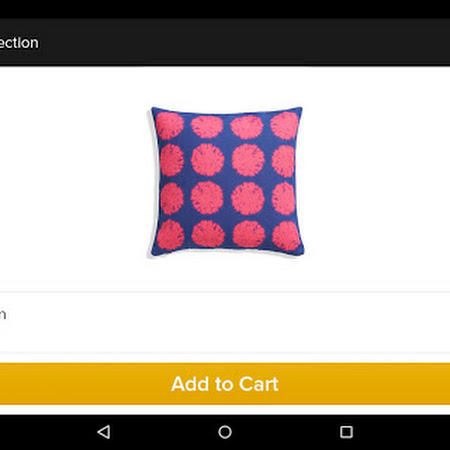The image size is (450, 450).
Task: Click the white area right of the pillow
Action: click(377, 180)
